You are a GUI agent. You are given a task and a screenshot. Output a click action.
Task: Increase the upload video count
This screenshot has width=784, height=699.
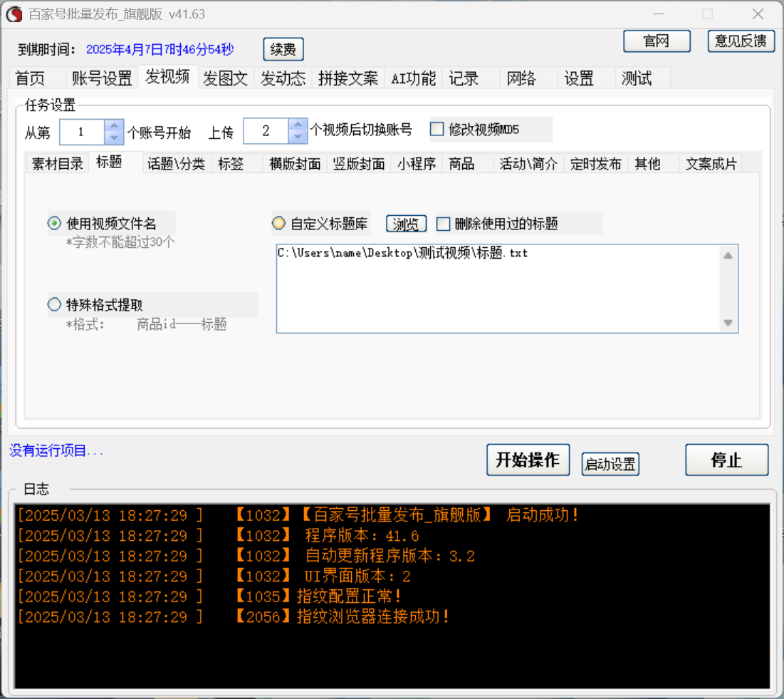tap(298, 125)
